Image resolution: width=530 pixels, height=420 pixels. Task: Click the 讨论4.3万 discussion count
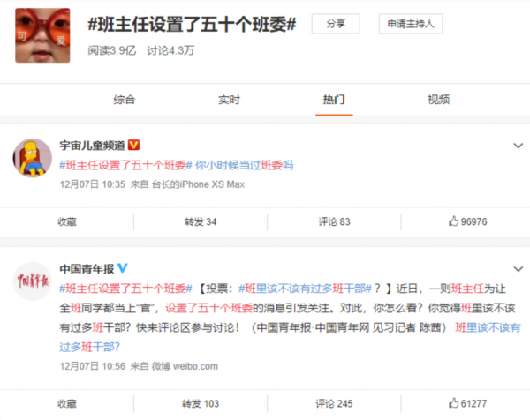[170, 50]
